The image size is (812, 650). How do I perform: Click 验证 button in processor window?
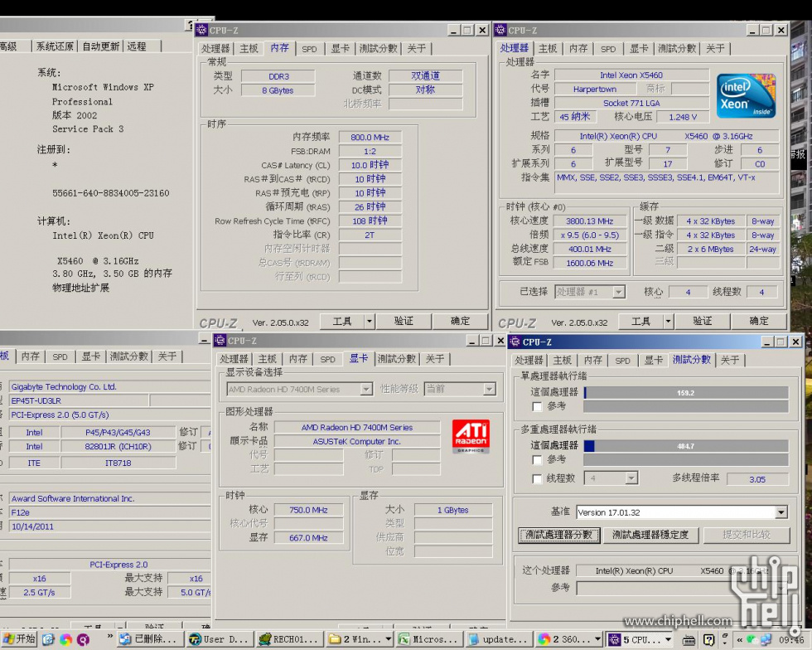point(703,322)
